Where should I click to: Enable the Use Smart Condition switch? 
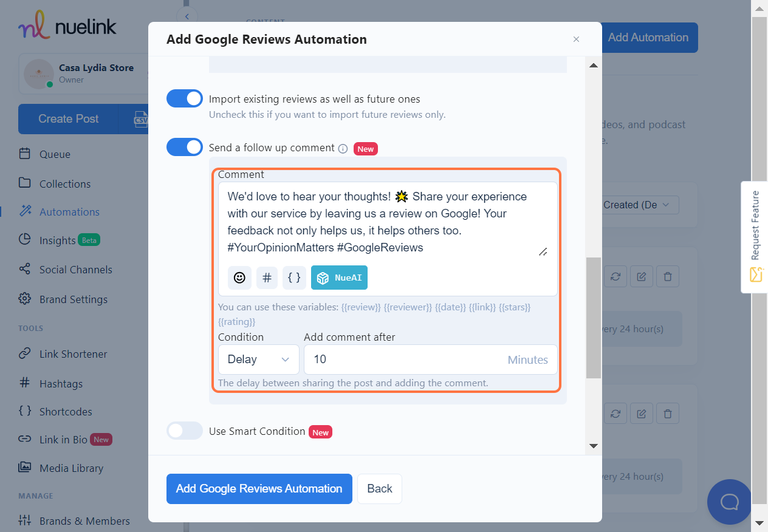pos(185,431)
